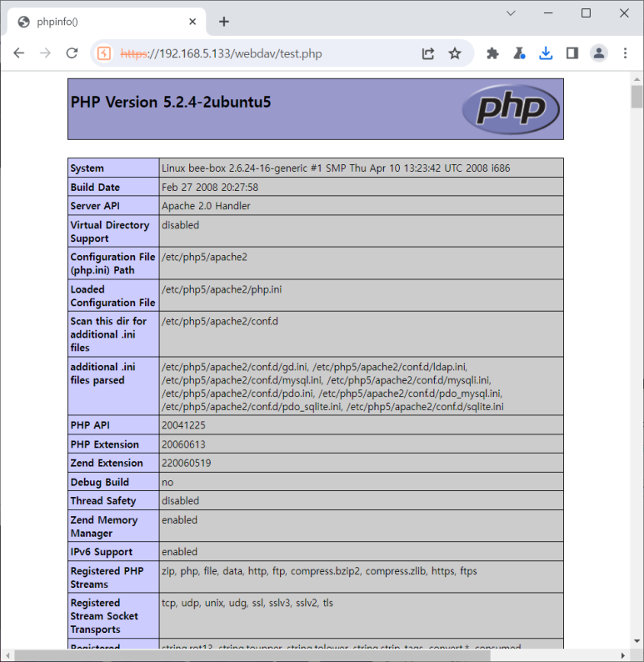Select the phpinfo() tab
Image resolution: width=644 pixels, height=662 pixels.
[106, 22]
